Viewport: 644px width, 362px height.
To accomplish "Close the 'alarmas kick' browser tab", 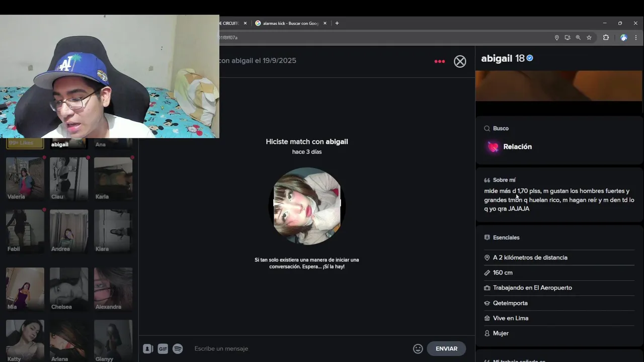I will pyautogui.click(x=325, y=23).
